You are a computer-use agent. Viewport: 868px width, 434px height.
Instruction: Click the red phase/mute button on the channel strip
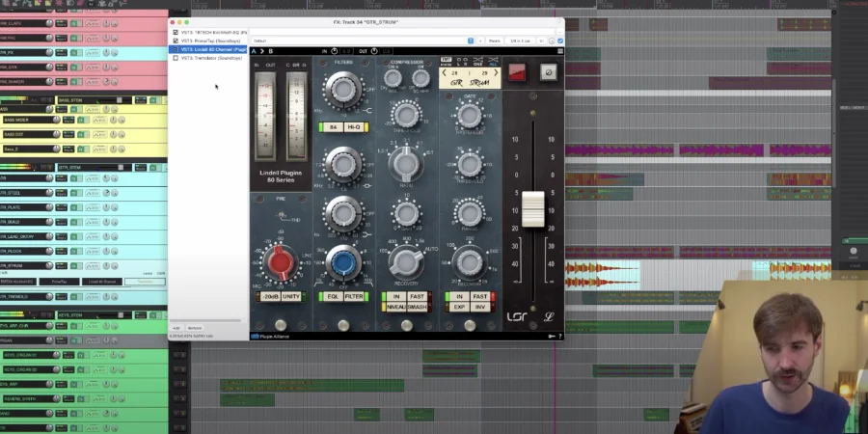pyautogui.click(x=517, y=72)
